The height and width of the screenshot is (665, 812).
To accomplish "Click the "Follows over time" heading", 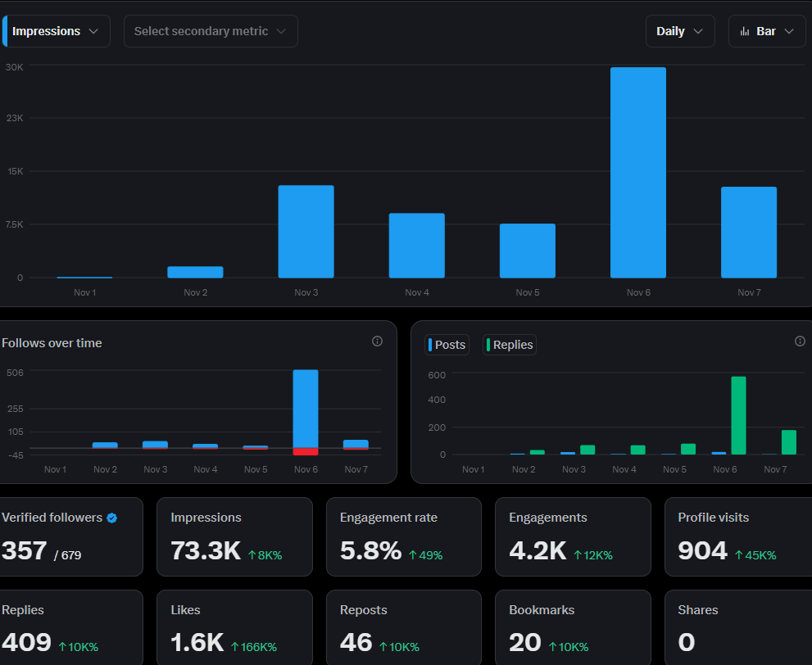I will 52,343.
